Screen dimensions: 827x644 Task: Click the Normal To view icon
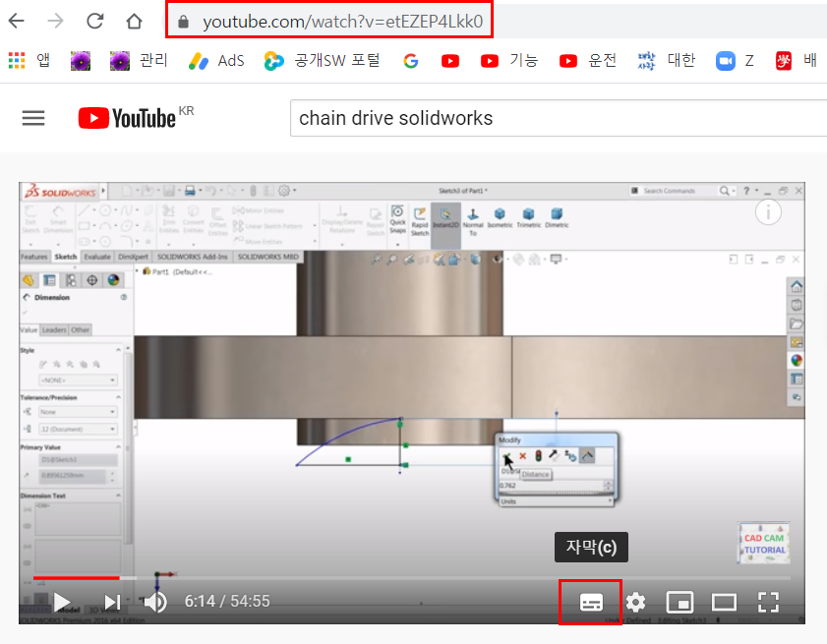pos(473,221)
